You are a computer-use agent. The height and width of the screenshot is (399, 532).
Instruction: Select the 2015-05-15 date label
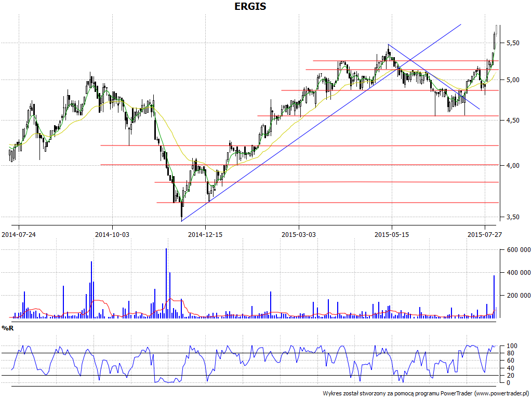point(392,234)
